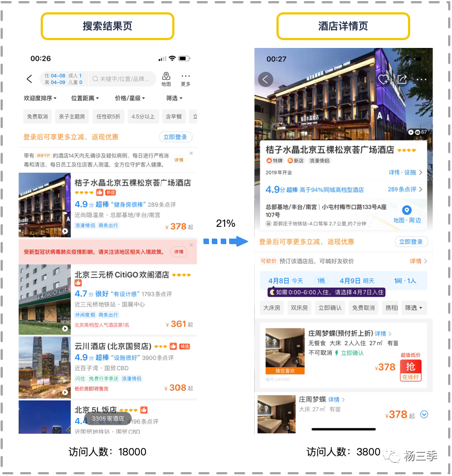Toggle the 免费取消 filter chip on search page
Viewport: 452px width, 476px height.
(37, 116)
